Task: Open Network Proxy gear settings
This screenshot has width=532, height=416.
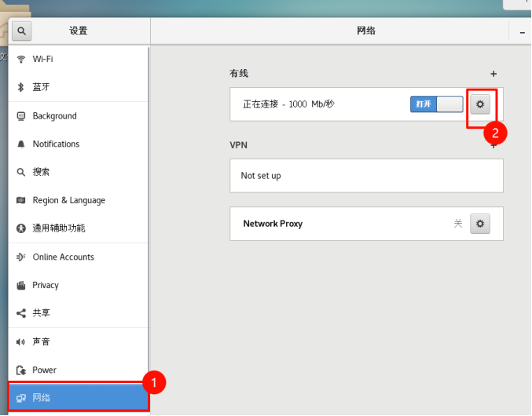Action: 480,224
